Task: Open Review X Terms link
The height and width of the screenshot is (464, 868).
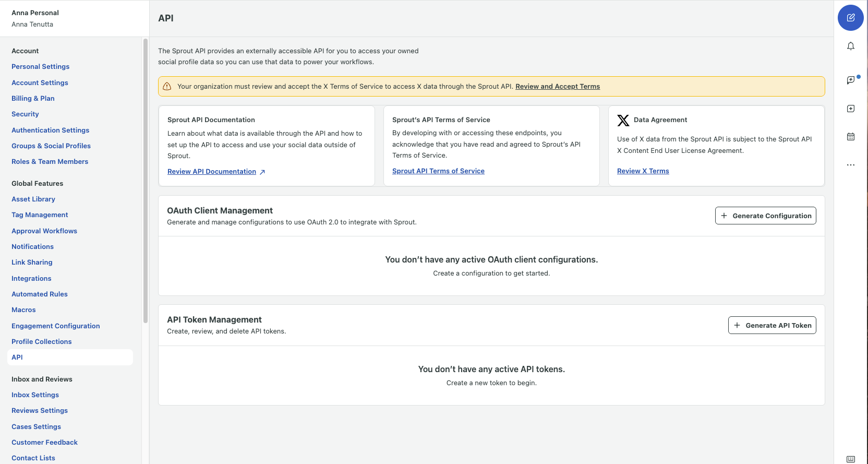Action: point(643,171)
